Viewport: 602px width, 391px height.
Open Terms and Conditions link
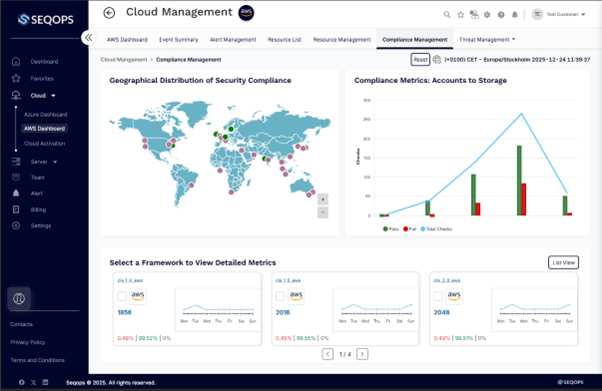[38, 360]
